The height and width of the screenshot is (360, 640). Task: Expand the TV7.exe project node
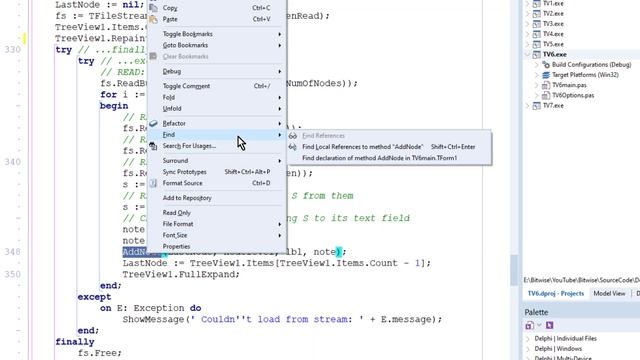click(x=527, y=105)
